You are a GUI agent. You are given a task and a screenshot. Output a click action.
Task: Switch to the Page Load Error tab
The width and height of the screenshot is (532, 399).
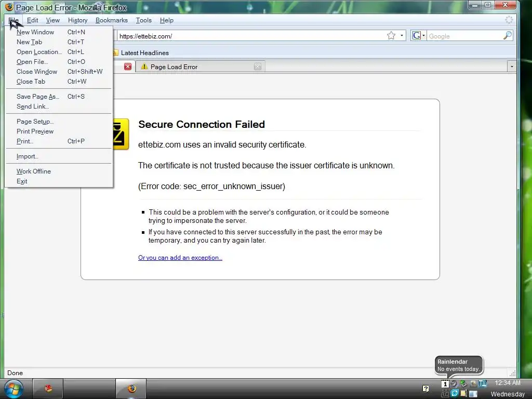pos(200,66)
